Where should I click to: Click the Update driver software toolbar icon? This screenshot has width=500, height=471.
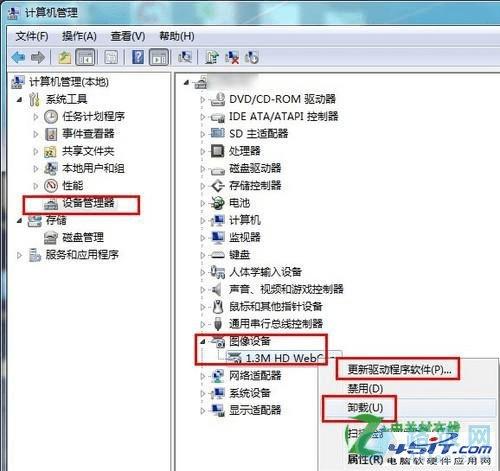pos(212,57)
